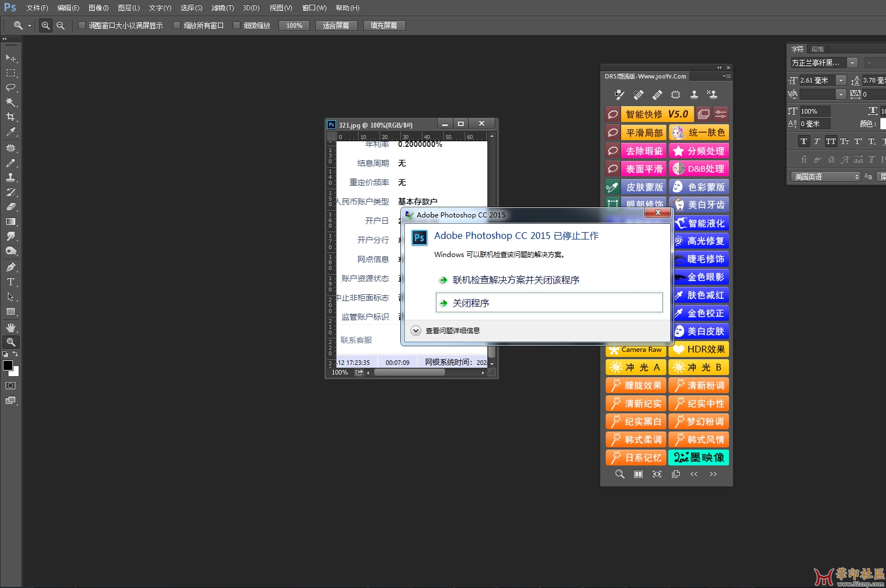Click the text color swatch in Character panel

[x=883, y=124]
